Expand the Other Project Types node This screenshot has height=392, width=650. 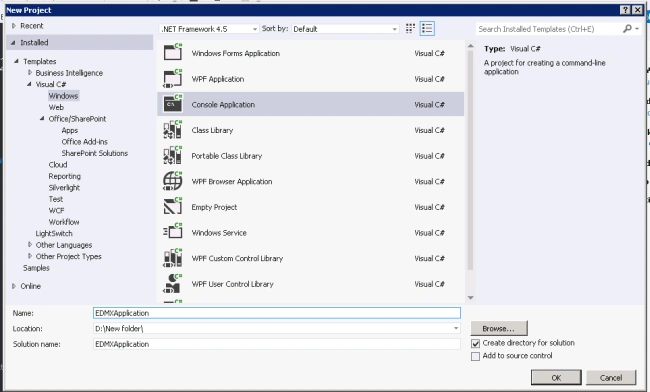click(x=29, y=256)
